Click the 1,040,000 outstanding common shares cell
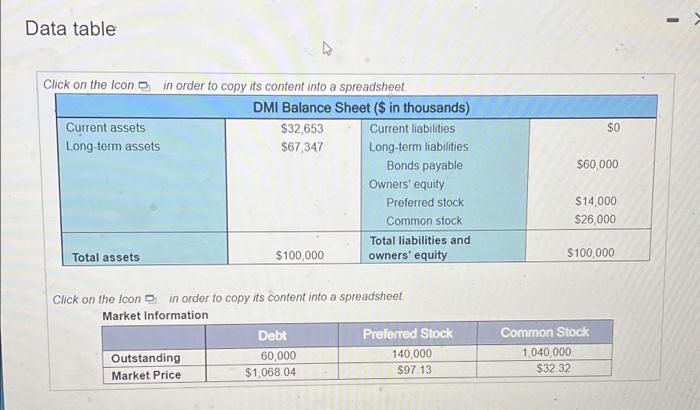 [x=547, y=352]
